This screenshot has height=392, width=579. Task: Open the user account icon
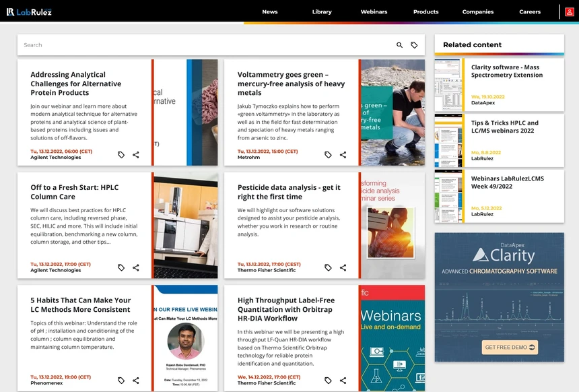pyautogui.click(x=570, y=12)
